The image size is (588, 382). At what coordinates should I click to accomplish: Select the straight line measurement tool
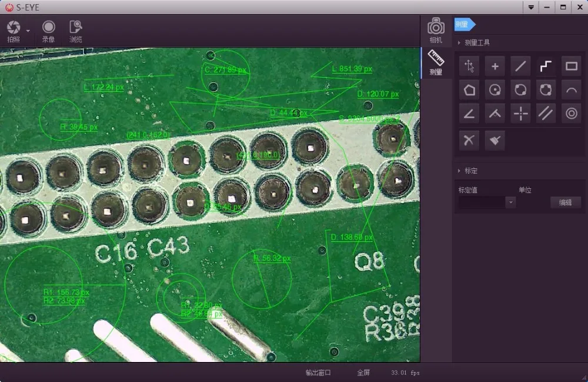tap(520, 67)
